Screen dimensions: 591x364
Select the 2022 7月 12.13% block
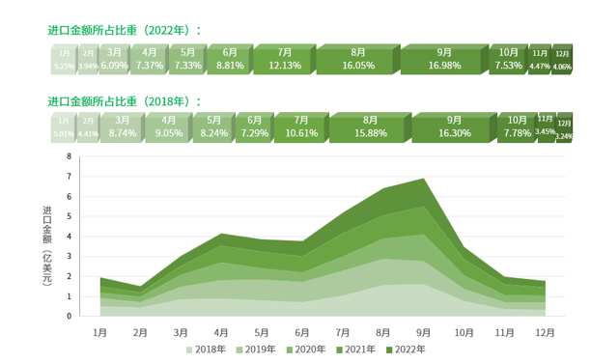285,59
